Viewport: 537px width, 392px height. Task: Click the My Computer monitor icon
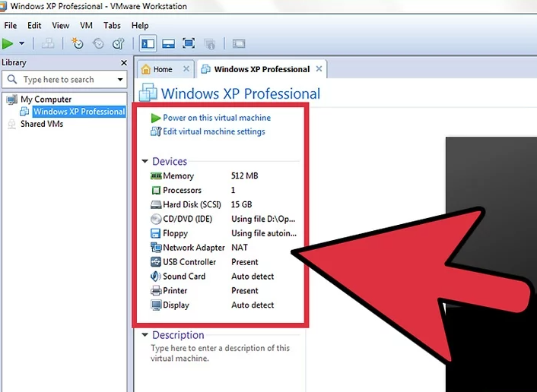pos(12,100)
